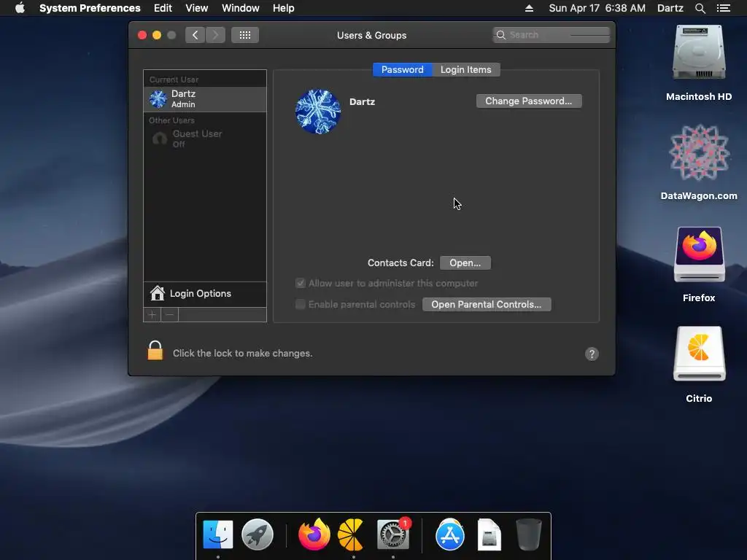Select Dartz Admin in the user list
This screenshot has width=747, height=560.
pyautogui.click(x=205, y=98)
